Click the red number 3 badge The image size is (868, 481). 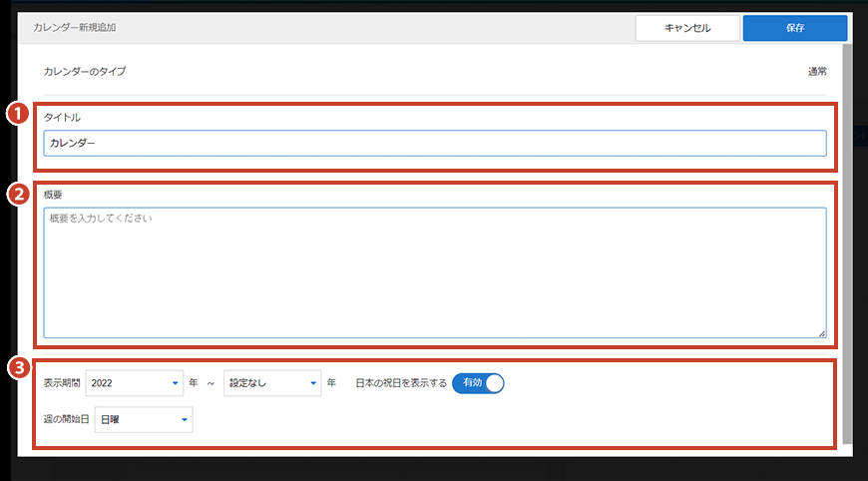click(17, 367)
